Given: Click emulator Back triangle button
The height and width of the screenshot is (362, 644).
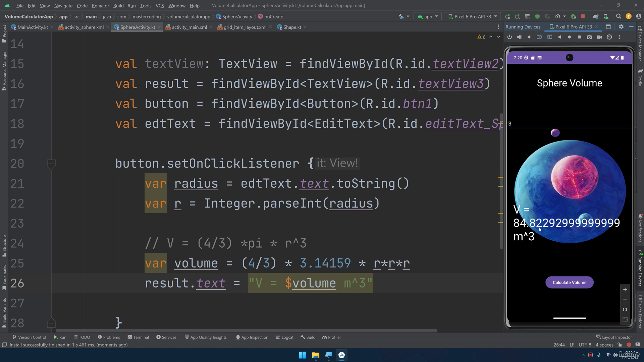Looking at the screenshot, I should (x=559, y=37).
